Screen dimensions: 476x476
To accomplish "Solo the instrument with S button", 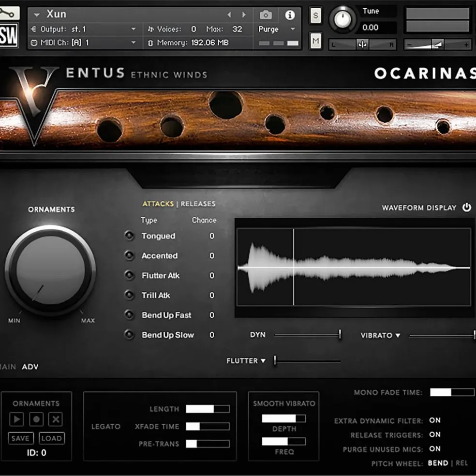I will click(x=316, y=15).
